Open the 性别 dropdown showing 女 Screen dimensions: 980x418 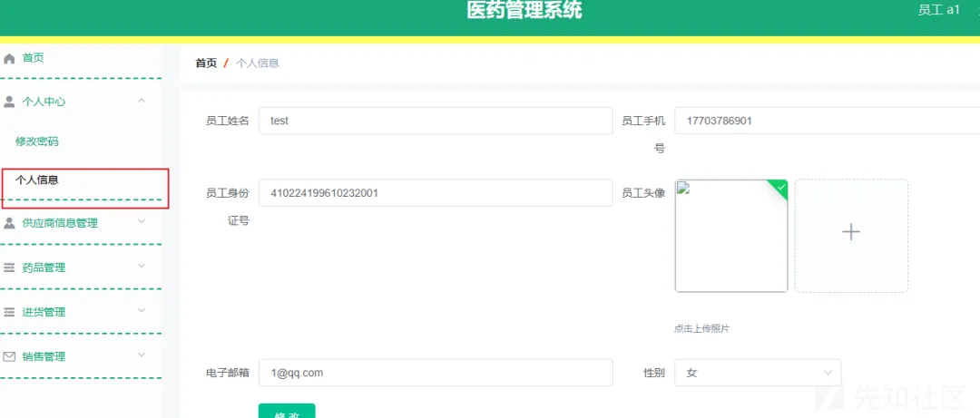pos(758,373)
